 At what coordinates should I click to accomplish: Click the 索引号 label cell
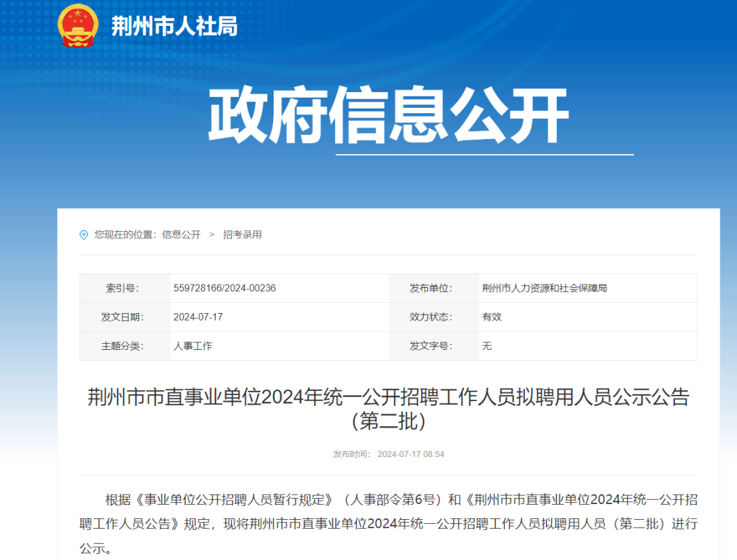point(125,288)
